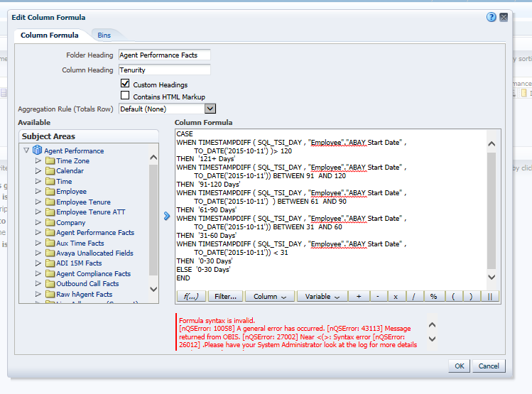The image size is (532, 394).
Task: Switch to the Bins tab
Action: [104, 35]
